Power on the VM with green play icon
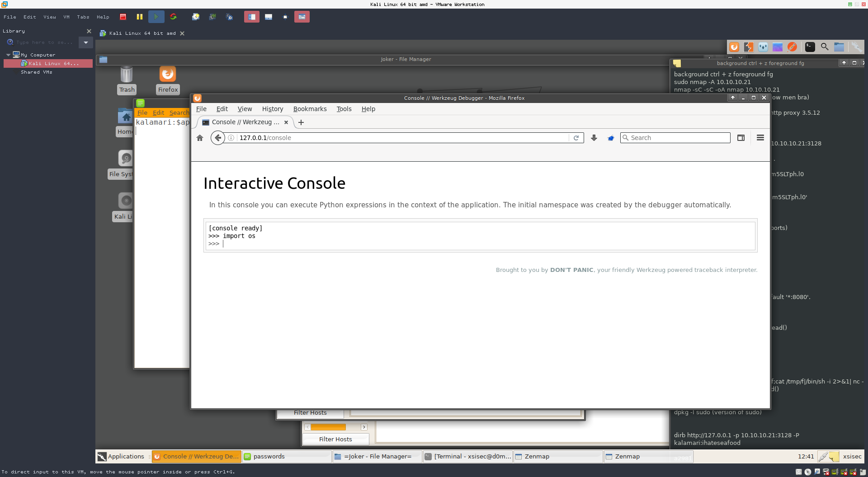The image size is (868, 477). click(x=156, y=17)
